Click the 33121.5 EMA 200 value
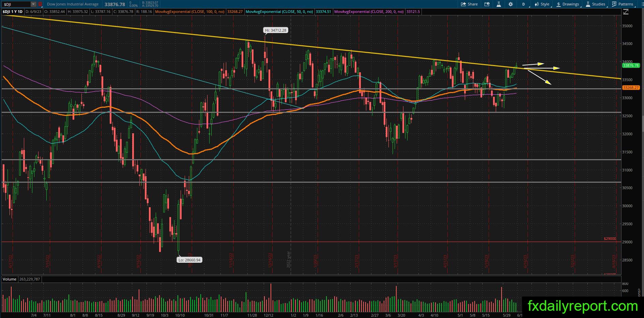Screen dimensions: 644x318 point(413,12)
